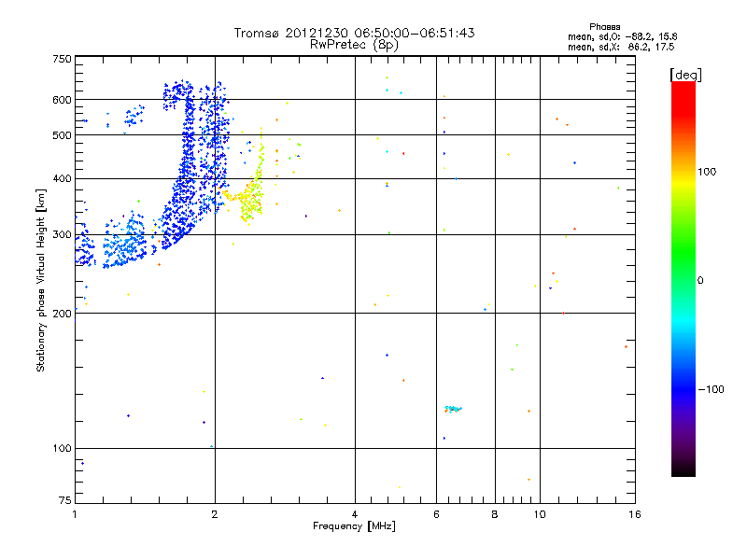The height and width of the screenshot is (560, 747).
Task: Click the "1" frequency axis tick label
Action: click(x=75, y=514)
